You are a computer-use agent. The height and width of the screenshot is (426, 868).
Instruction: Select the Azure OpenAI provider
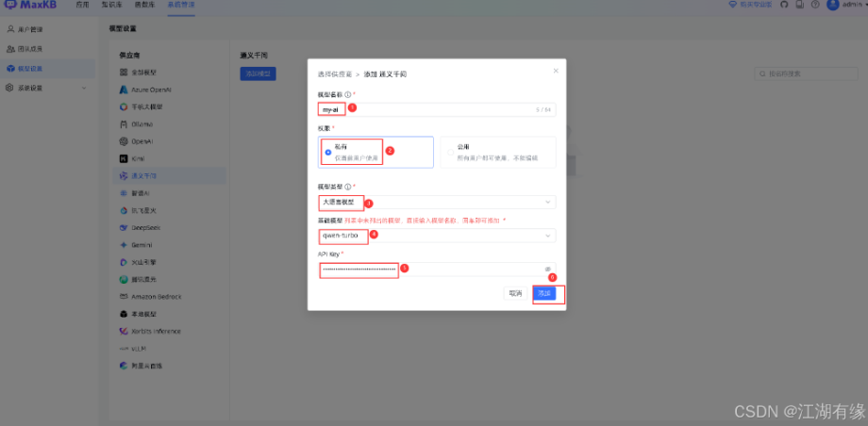(170, 90)
